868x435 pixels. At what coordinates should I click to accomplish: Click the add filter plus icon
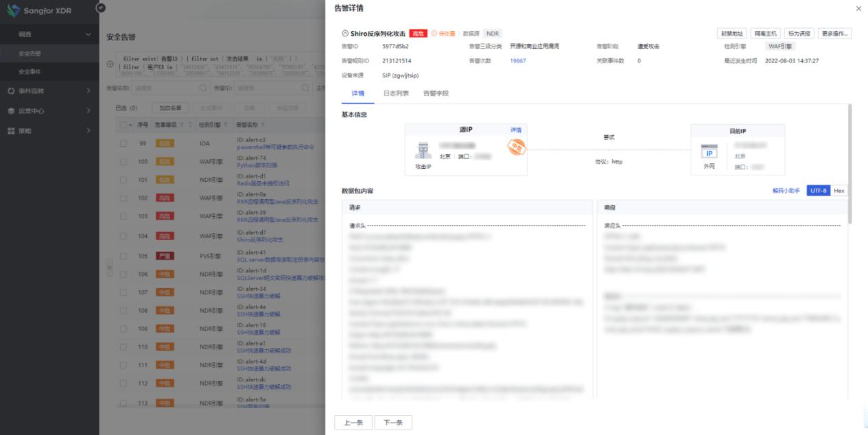pos(110,64)
